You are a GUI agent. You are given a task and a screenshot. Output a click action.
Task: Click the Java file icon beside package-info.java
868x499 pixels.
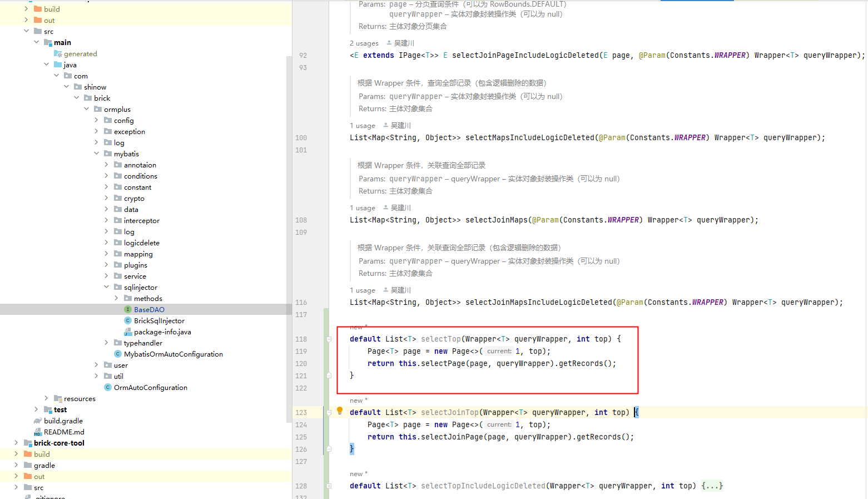tap(128, 332)
